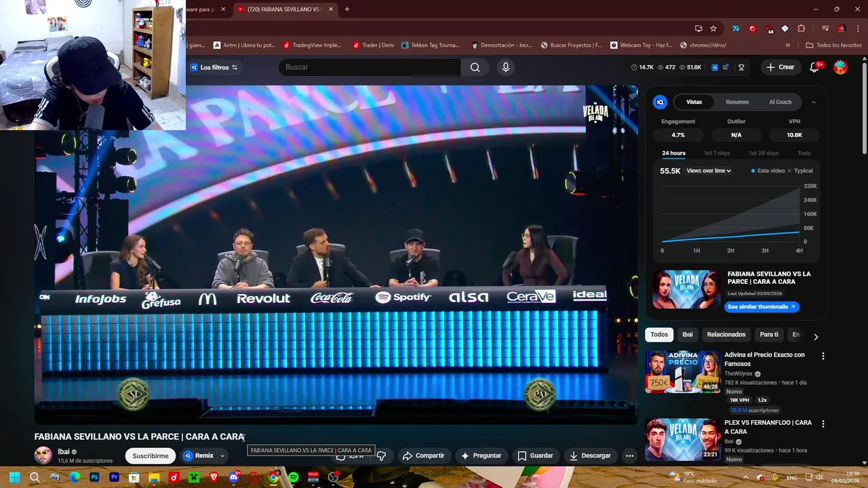Click the Suscribirme button
The width and height of the screenshot is (868, 488).
(x=151, y=455)
